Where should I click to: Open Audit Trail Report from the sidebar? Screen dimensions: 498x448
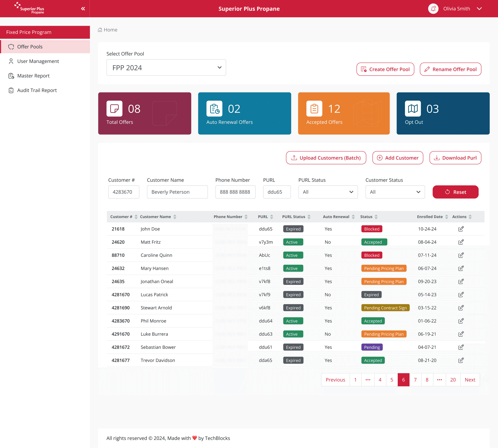coord(37,90)
